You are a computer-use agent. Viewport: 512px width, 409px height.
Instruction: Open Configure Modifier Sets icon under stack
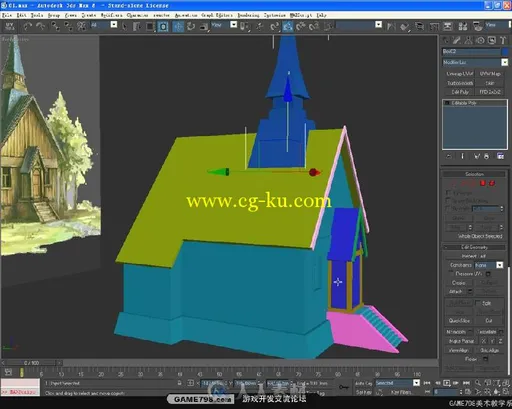[500, 156]
